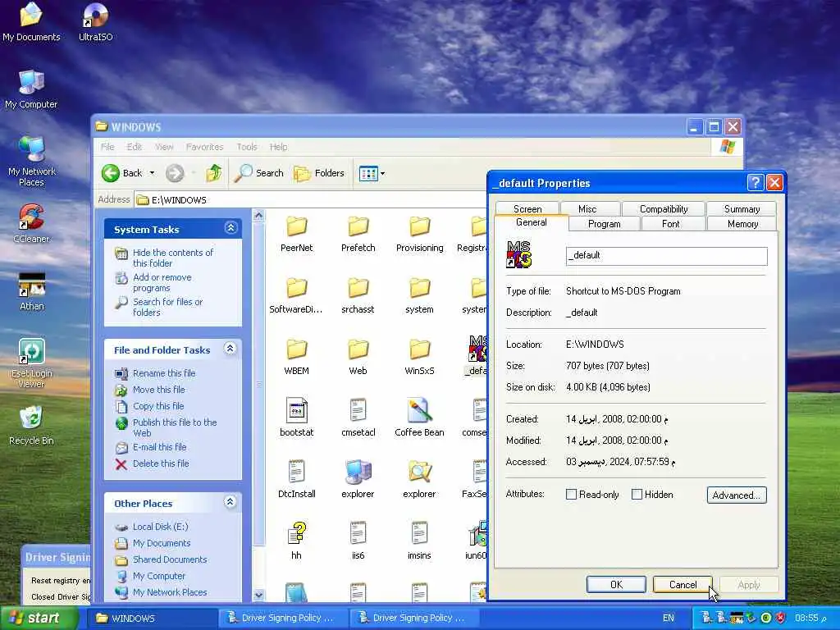Image resolution: width=840 pixels, height=630 pixels.
Task: Toggle the Hidden attribute checkbox
Action: tap(637, 495)
